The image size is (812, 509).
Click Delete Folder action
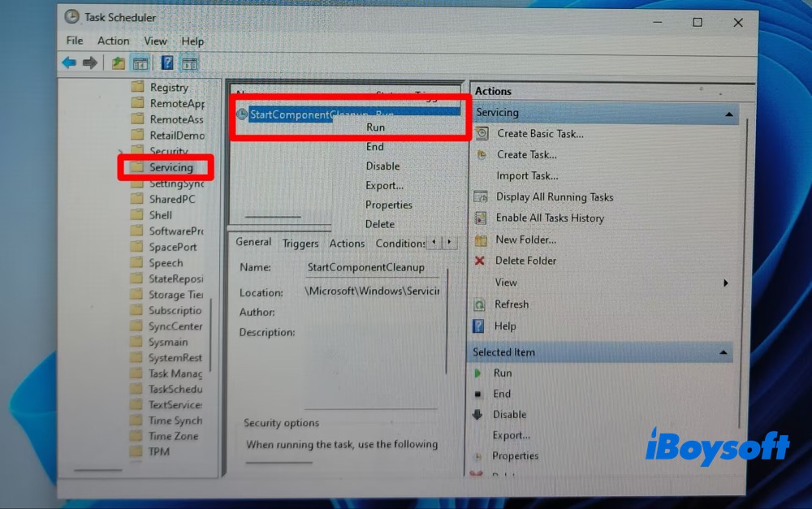(x=525, y=261)
